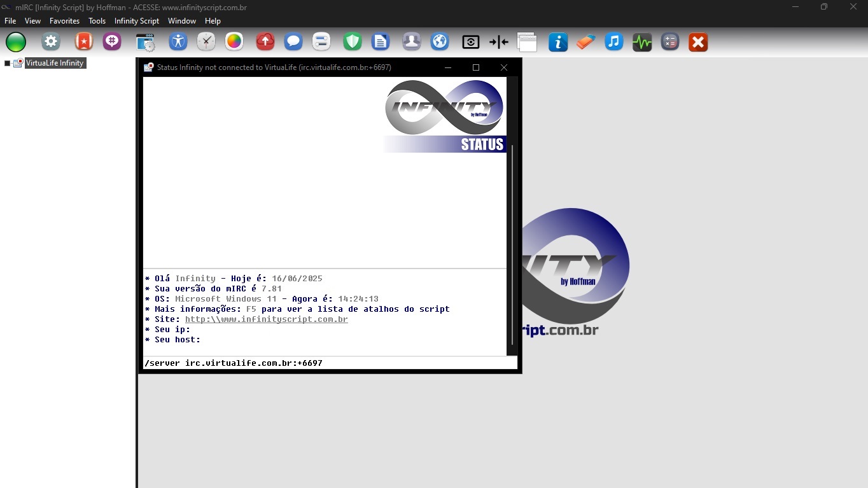
Task: Select VirtuaLife Infinity in the treebar
Action: [54, 63]
